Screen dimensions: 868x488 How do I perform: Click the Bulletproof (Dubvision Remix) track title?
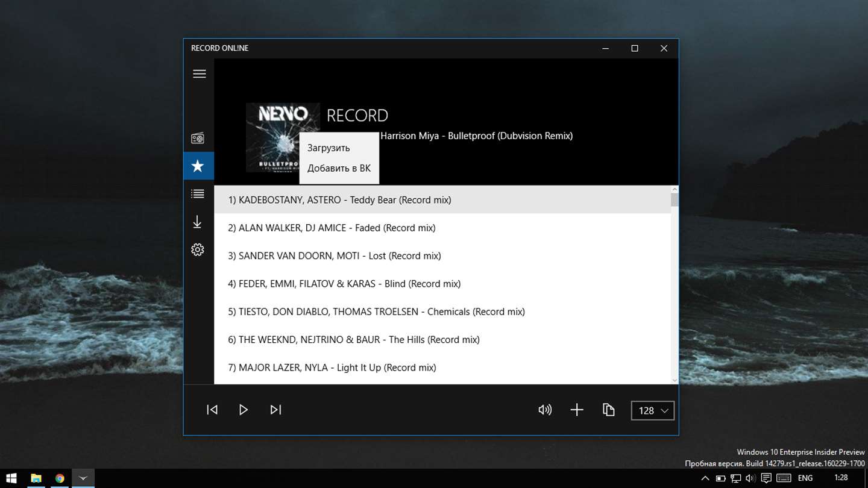tap(476, 136)
